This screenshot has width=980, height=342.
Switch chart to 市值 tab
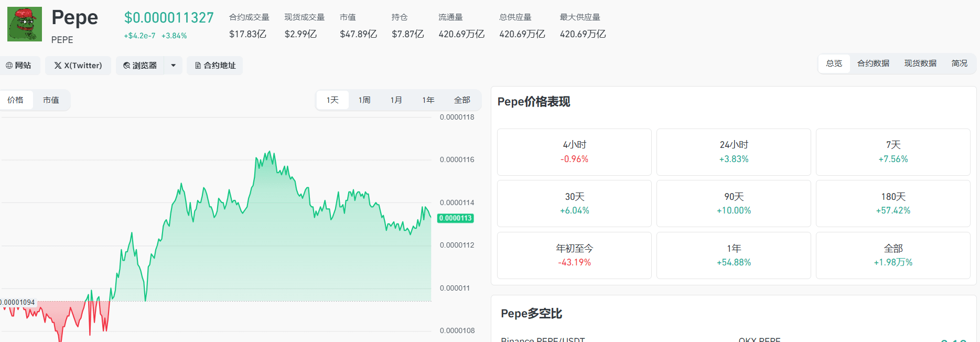click(x=51, y=100)
